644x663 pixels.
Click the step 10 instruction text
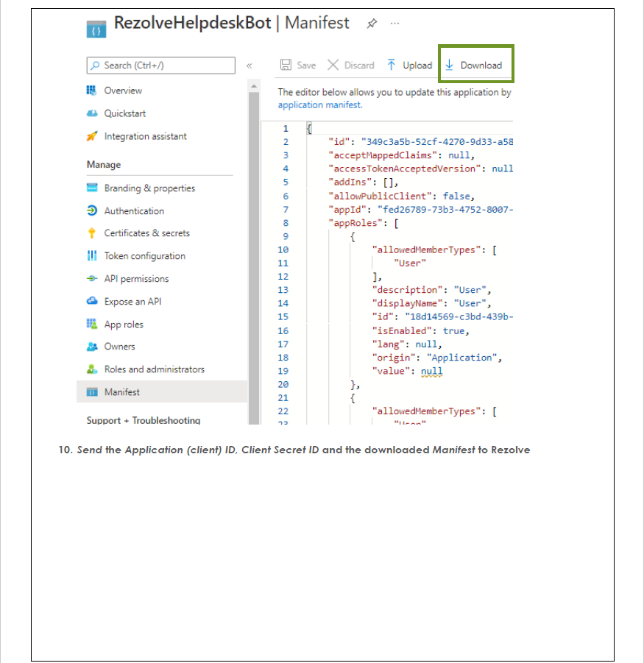294,450
